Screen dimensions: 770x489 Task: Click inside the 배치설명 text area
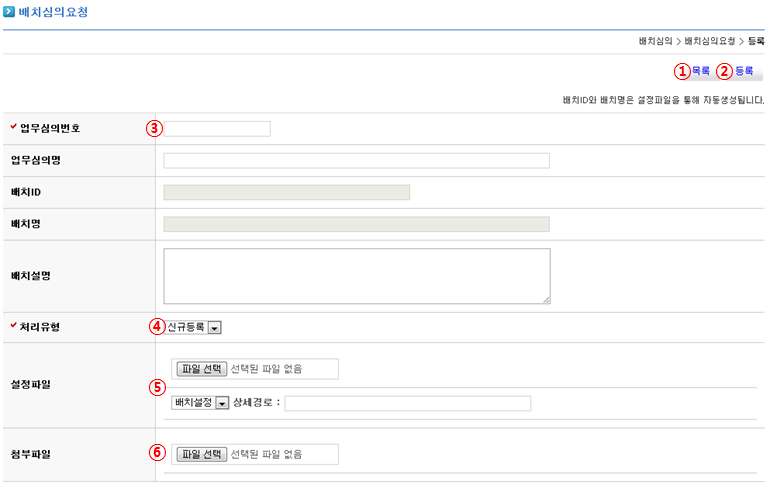coord(356,275)
